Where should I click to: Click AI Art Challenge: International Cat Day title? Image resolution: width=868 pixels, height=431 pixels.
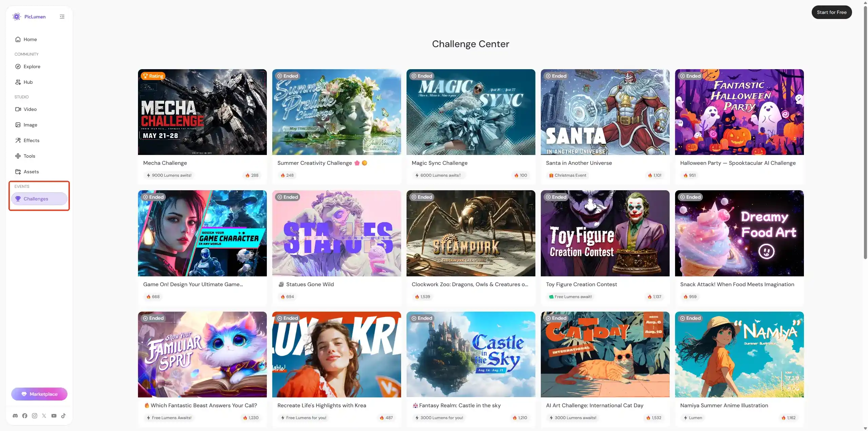point(594,406)
